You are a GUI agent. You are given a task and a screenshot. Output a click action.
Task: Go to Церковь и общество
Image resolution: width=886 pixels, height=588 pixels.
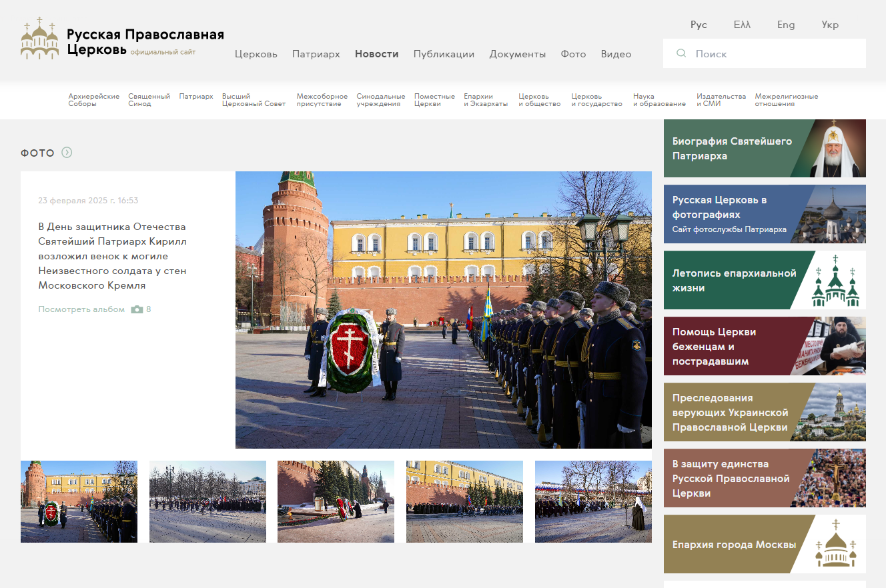tap(540, 100)
